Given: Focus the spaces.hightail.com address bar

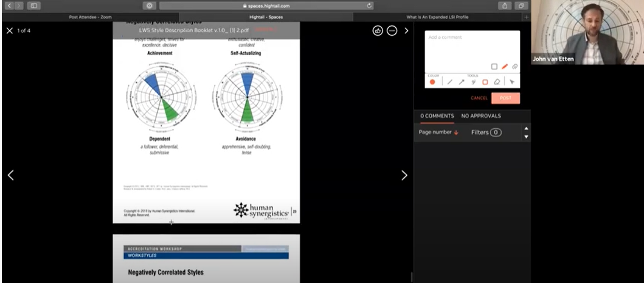Looking at the screenshot, I should click(x=266, y=5).
